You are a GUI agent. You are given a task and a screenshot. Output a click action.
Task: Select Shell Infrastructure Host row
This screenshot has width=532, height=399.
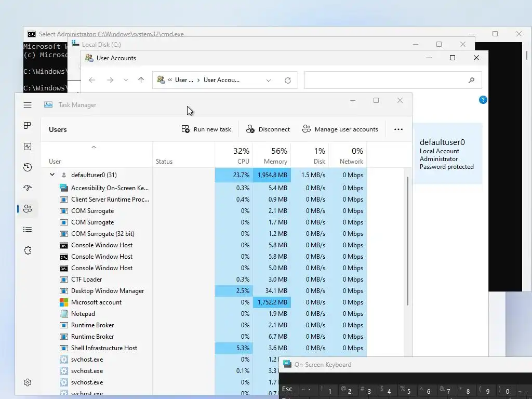click(x=204, y=348)
